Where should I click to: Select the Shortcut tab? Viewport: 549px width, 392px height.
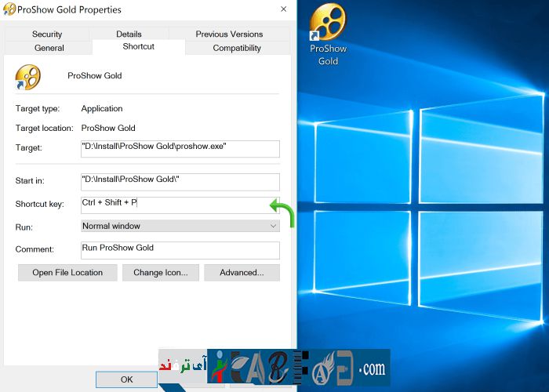coord(139,47)
